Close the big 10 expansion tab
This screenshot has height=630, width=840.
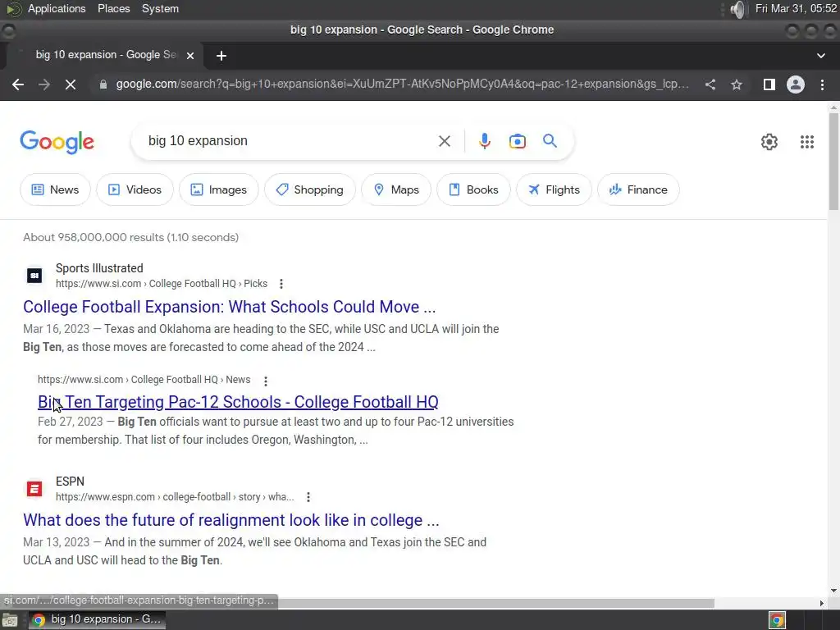(x=190, y=55)
